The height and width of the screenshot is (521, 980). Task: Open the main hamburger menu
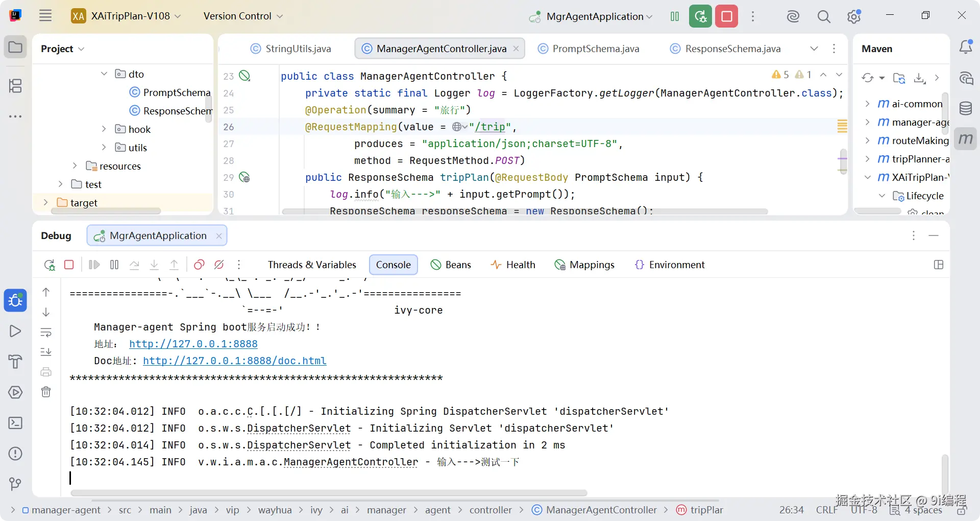(45, 16)
